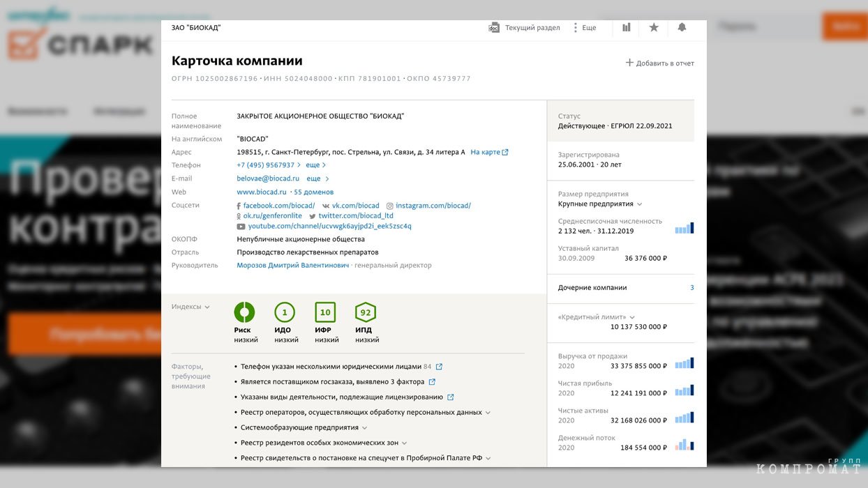Open the bar chart statistics icon
The image size is (868, 488).
coord(627,27)
